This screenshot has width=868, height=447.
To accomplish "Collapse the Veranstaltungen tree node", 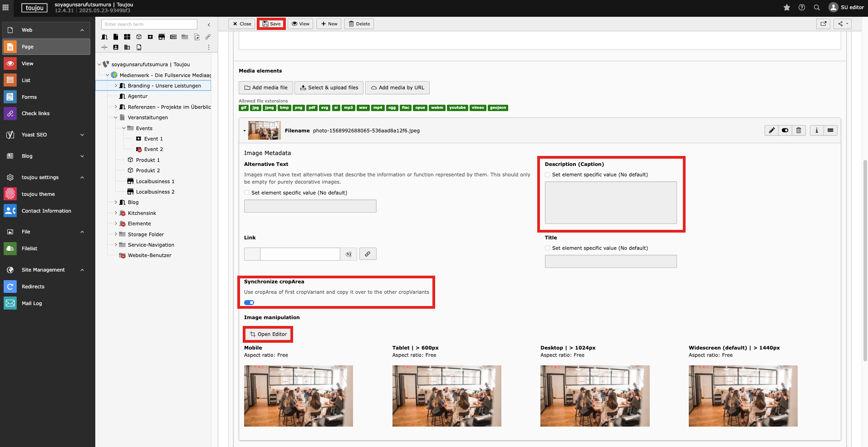I will pos(116,118).
